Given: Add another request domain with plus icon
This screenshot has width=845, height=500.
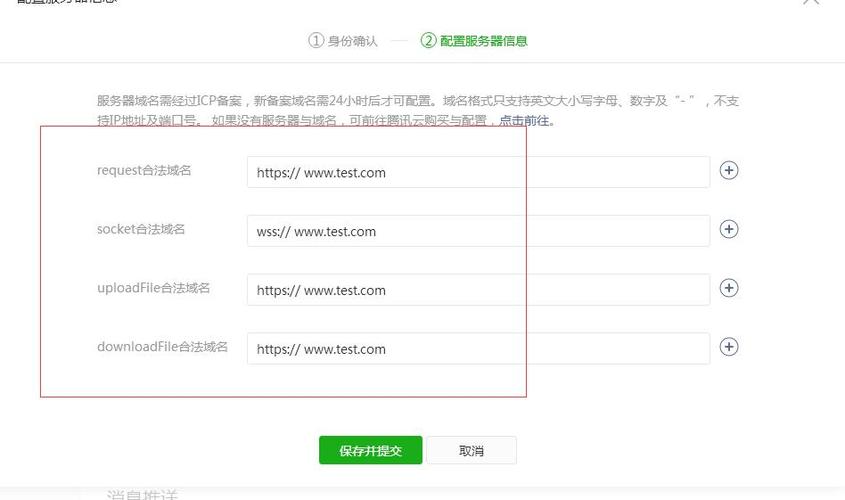Looking at the screenshot, I should click(x=729, y=171).
